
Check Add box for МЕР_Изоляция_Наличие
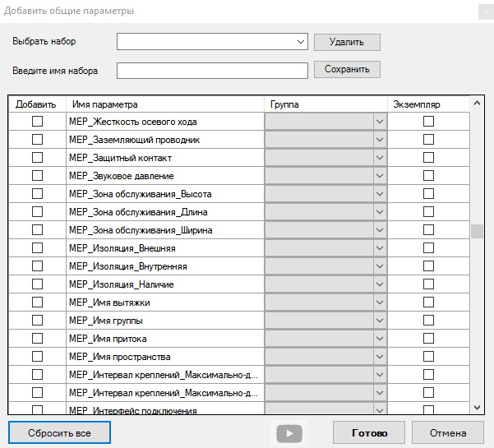[37, 284]
